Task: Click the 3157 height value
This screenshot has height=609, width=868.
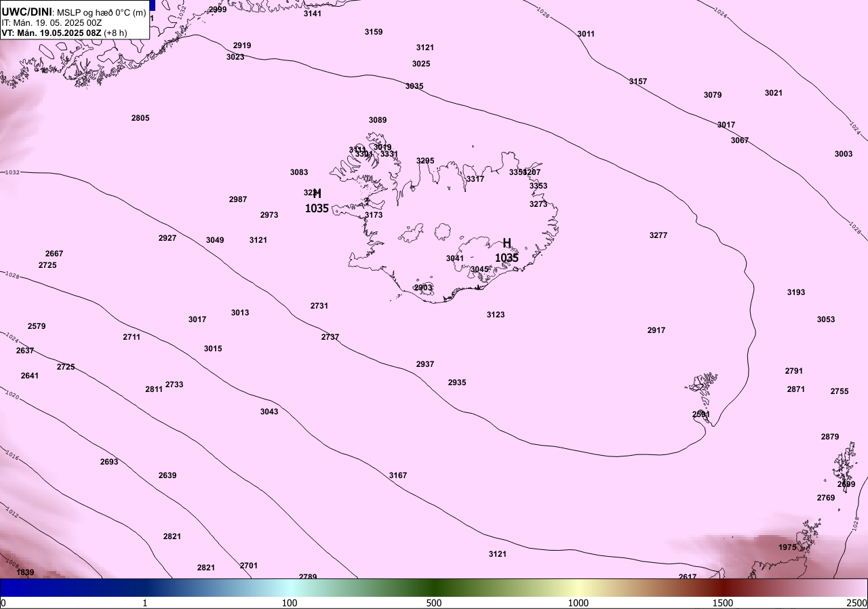Action: pyautogui.click(x=638, y=81)
